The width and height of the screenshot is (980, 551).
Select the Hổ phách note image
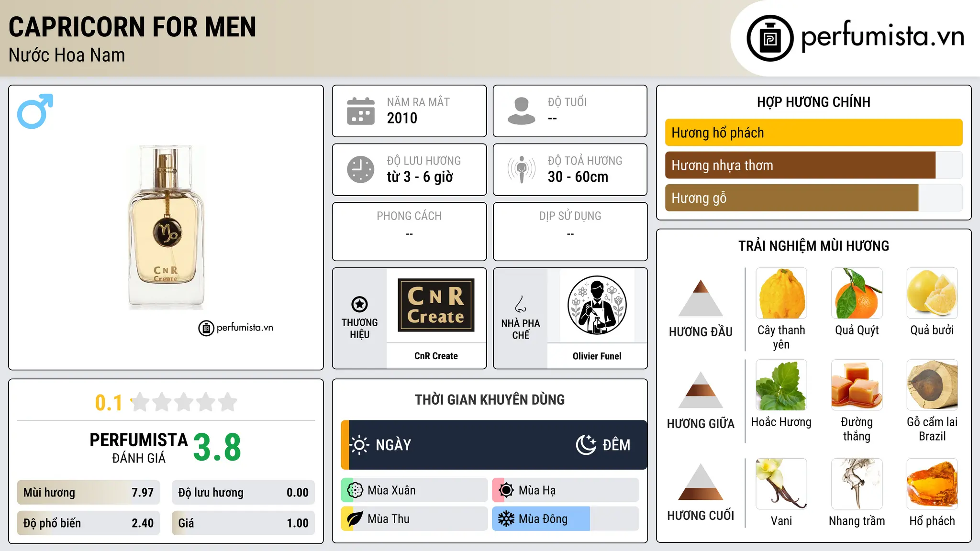pyautogui.click(x=932, y=484)
